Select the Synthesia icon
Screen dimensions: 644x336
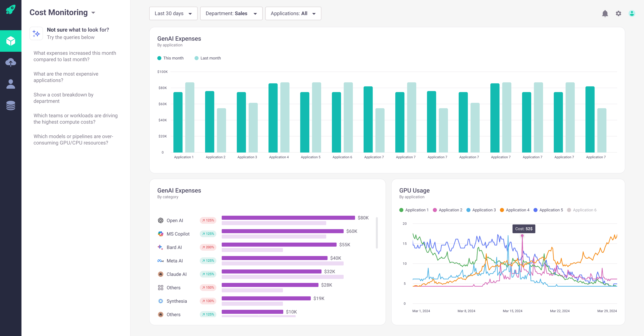click(160, 301)
